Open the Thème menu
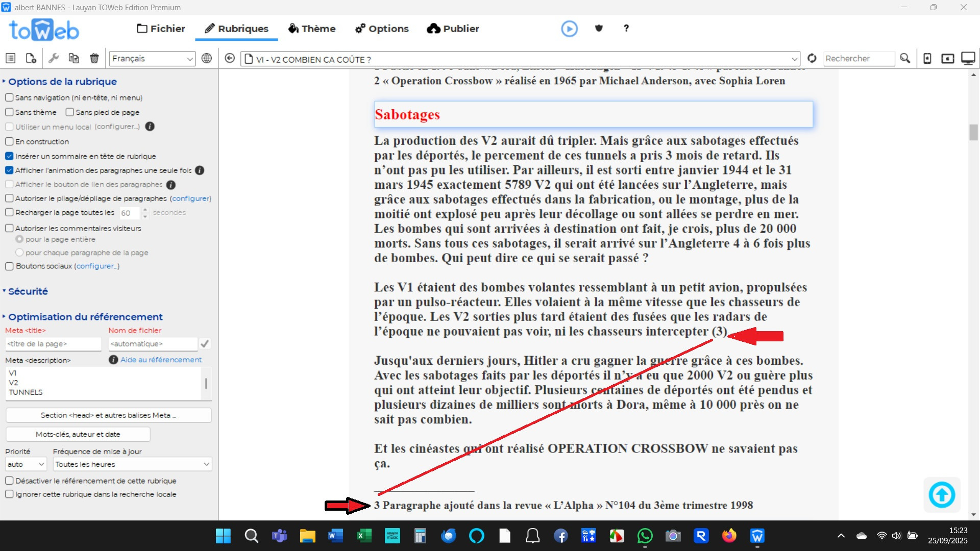This screenshot has height=551, width=980. 312,29
